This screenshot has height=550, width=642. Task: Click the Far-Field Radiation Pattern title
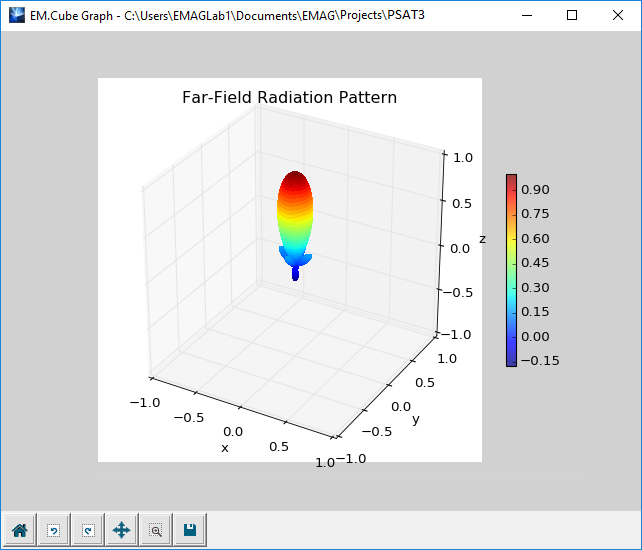tap(289, 98)
